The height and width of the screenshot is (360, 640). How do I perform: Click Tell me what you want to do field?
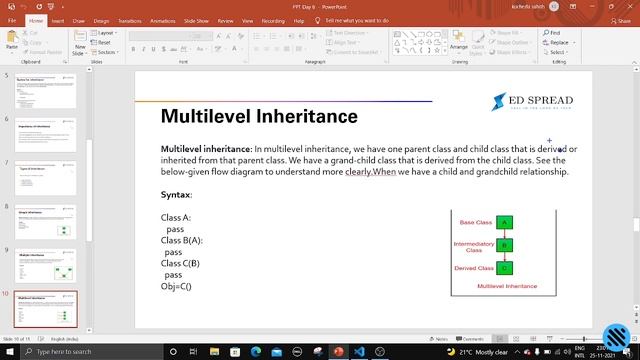(357, 20)
